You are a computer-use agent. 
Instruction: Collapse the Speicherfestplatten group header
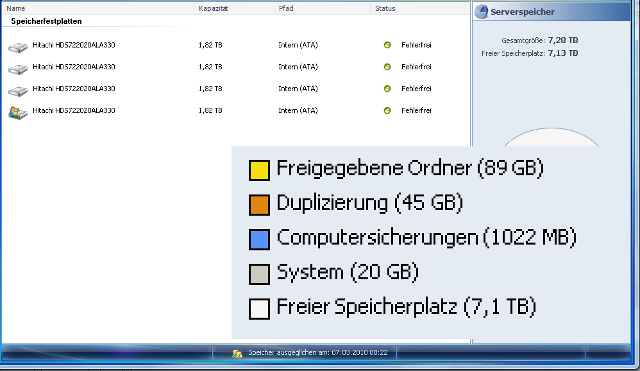pos(47,21)
